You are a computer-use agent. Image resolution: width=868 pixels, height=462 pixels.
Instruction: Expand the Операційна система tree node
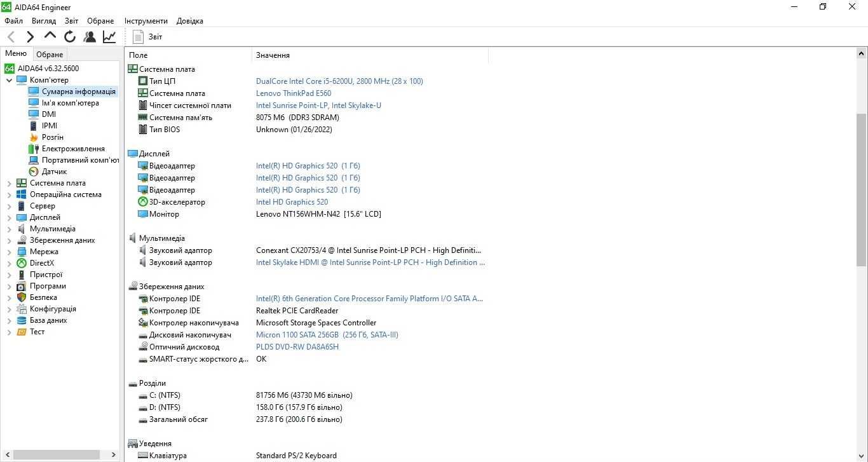[x=9, y=194]
